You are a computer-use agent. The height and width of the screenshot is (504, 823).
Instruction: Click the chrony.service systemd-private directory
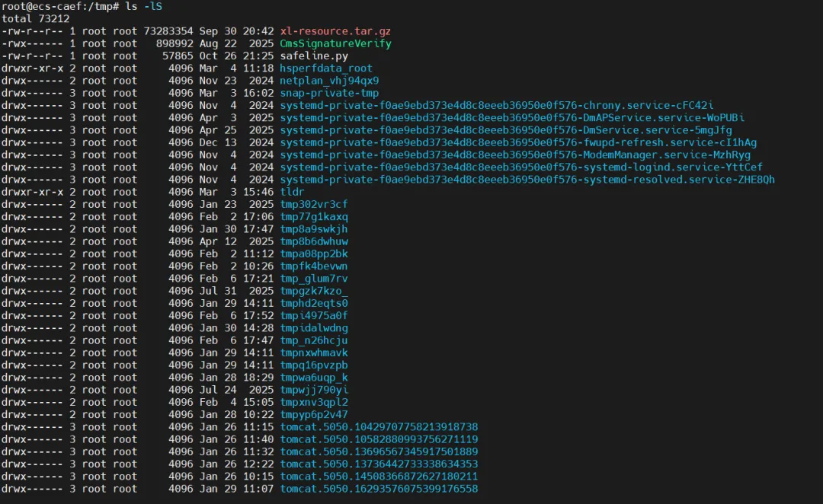[x=497, y=105]
